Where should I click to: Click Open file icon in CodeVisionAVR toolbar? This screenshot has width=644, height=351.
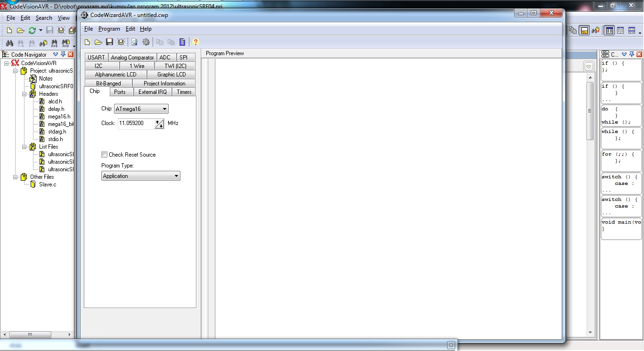point(20,30)
